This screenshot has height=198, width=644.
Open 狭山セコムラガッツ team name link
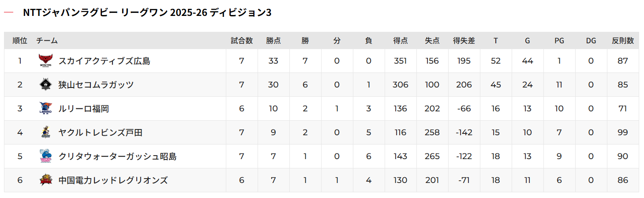click(x=96, y=85)
